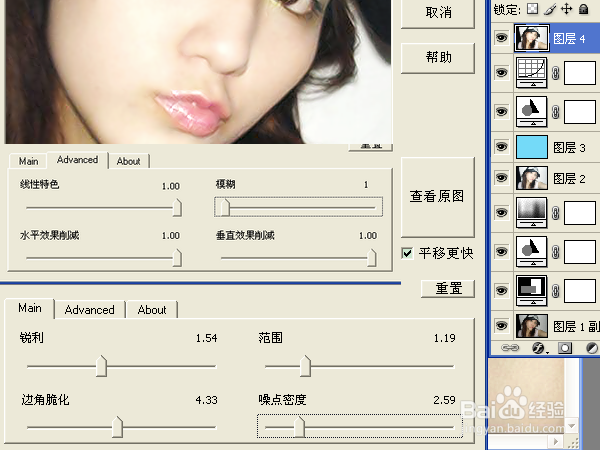The height and width of the screenshot is (450, 600).
Task: Click 范围 value 1.19
Action: pos(445,338)
